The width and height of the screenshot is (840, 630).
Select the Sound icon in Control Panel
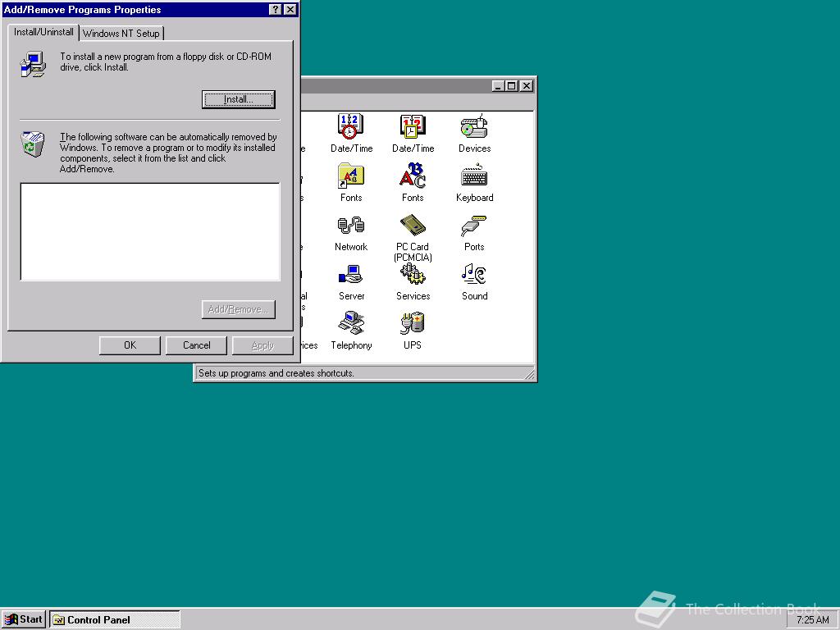(x=474, y=274)
